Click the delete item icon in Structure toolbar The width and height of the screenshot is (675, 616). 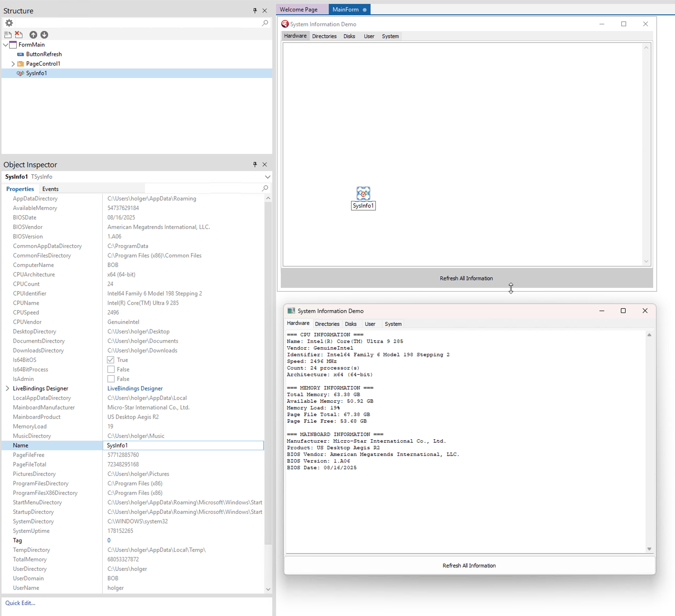coord(19,34)
